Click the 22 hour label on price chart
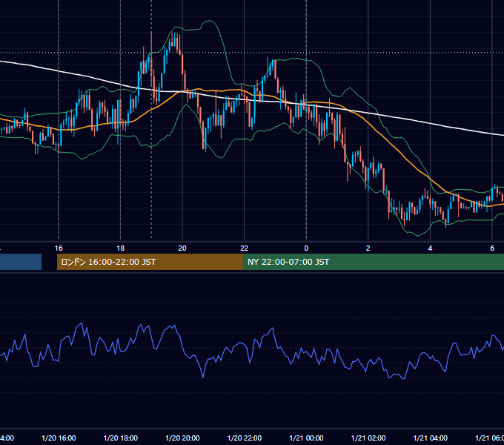The width and height of the screenshot is (504, 445). click(245, 248)
